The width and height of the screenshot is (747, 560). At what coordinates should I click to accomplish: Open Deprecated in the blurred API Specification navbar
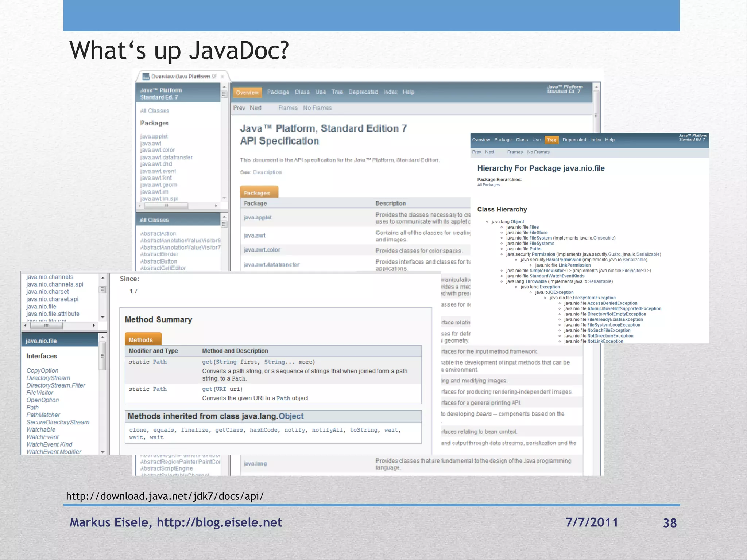pyautogui.click(x=363, y=92)
